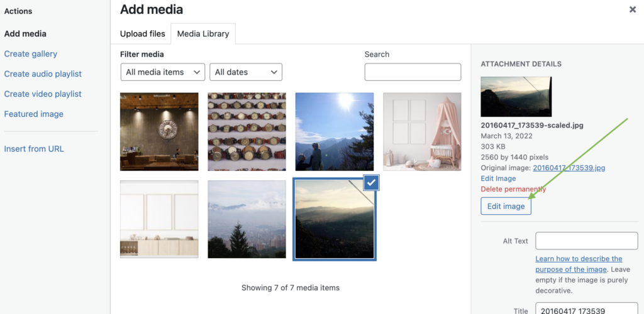Focus the Search media field

pyautogui.click(x=413, y=72)
